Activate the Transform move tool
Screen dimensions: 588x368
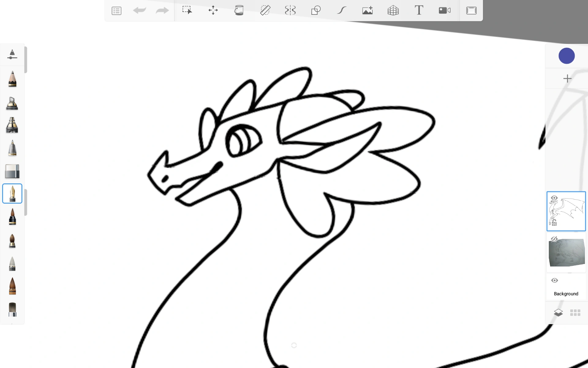click(x=213, y=10)
